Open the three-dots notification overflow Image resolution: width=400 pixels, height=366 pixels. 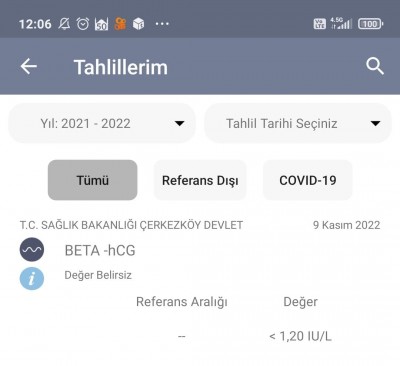click(x=162, y=24)
